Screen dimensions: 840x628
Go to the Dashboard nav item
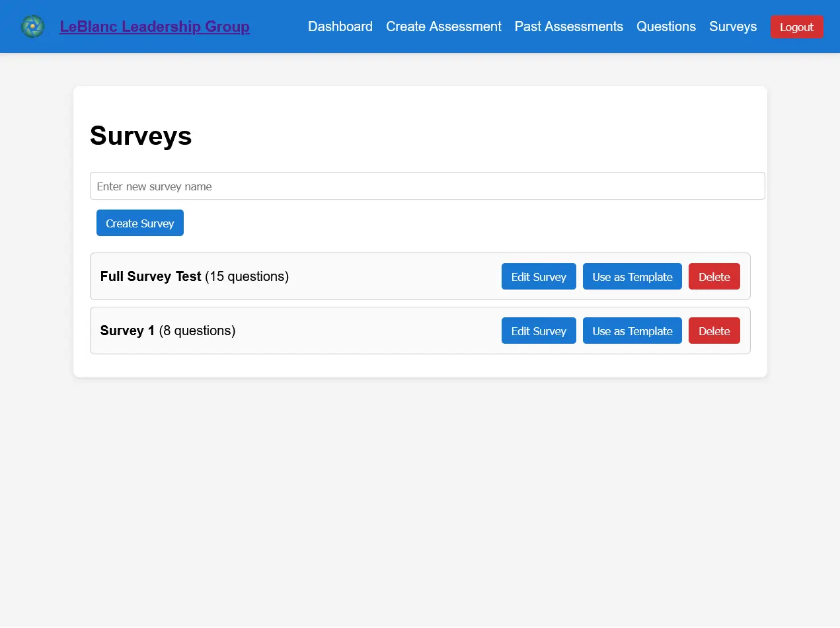pyautogui.click(x=340, y=26)
